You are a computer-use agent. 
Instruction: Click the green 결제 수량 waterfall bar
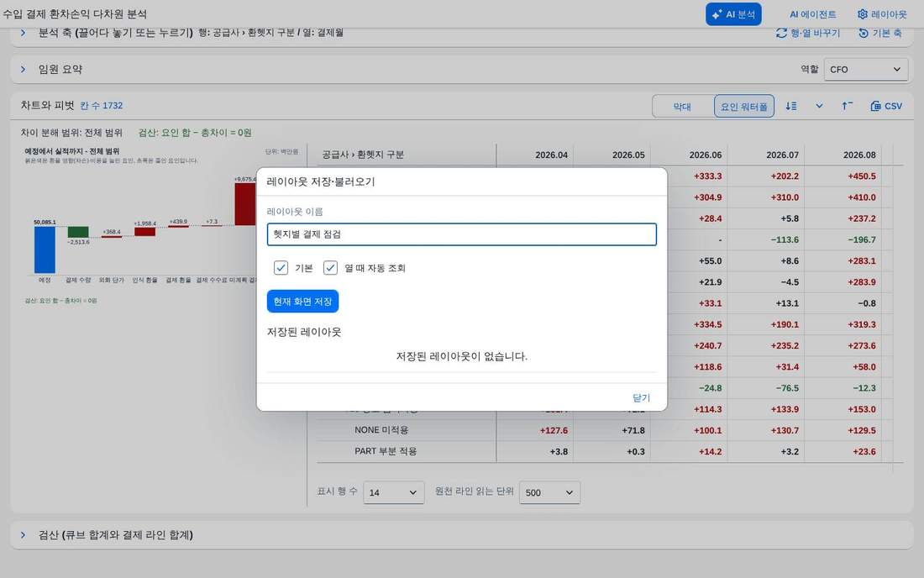[78, 232]
